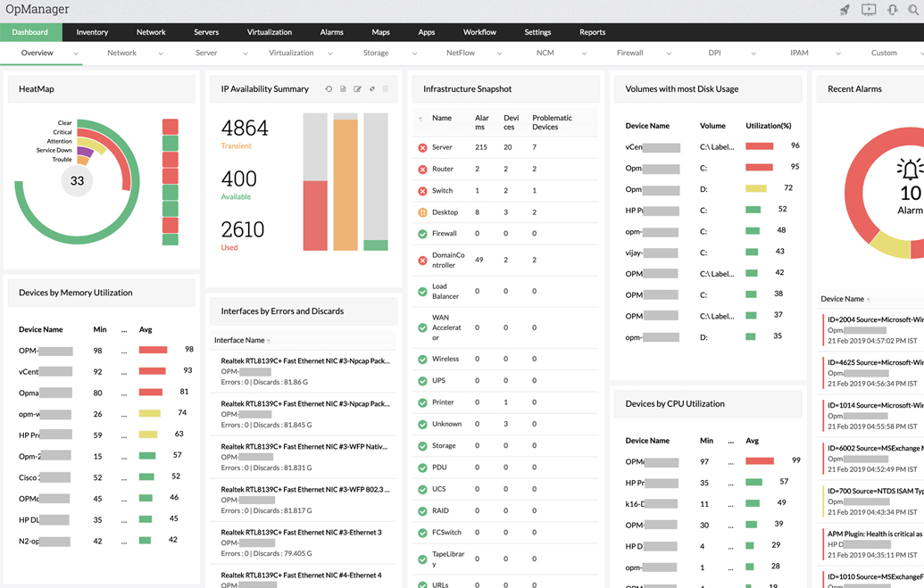Click the red status icon beside Router
Screen dimensions: 924x588
coord(422,170)
